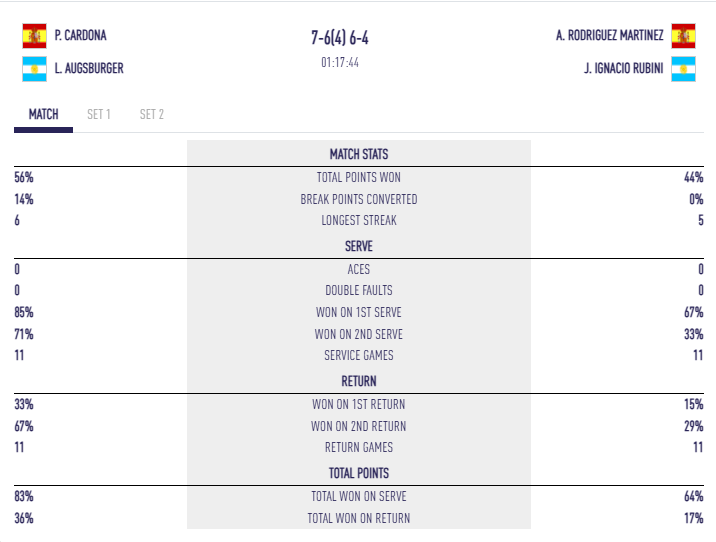Select player name P. Cardona
This screenshot has width=716, height=542.
[80, 35]
